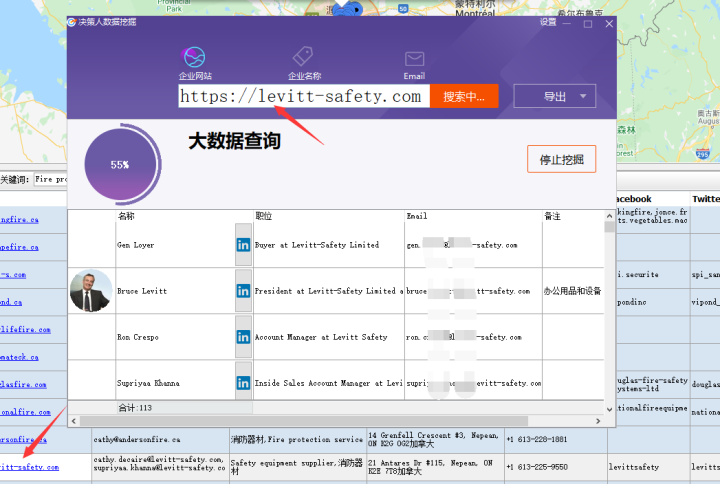This screenshot has width=720, height=484.
Task: Select the Email envelope icon tab
Action: pos(414,65)
